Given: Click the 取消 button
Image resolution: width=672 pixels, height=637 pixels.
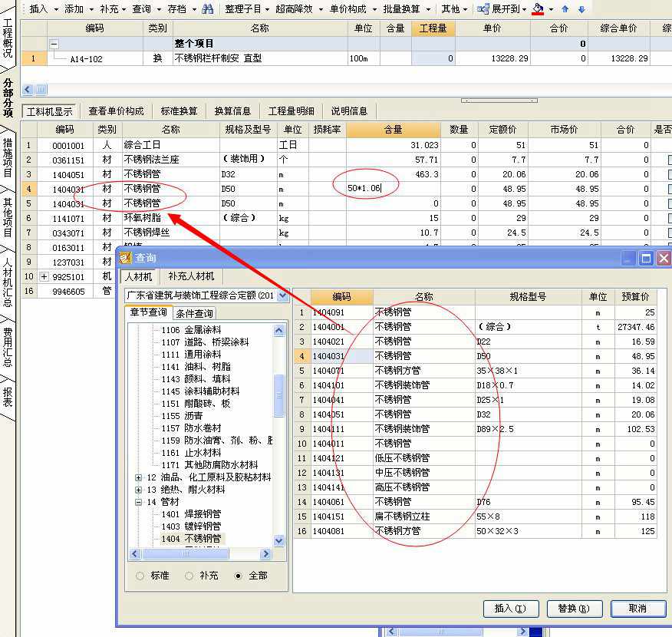Looking at the screenshot, I should [637, 609].
